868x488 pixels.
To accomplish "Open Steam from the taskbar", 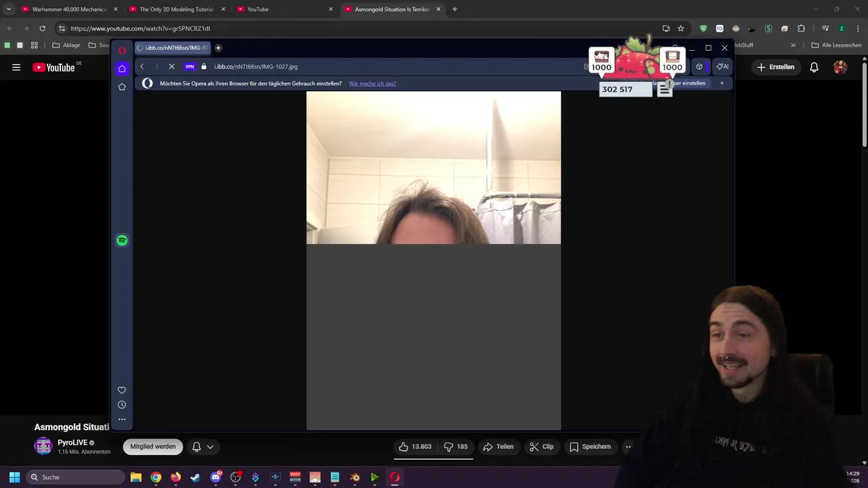I will [x=195, y=477].
